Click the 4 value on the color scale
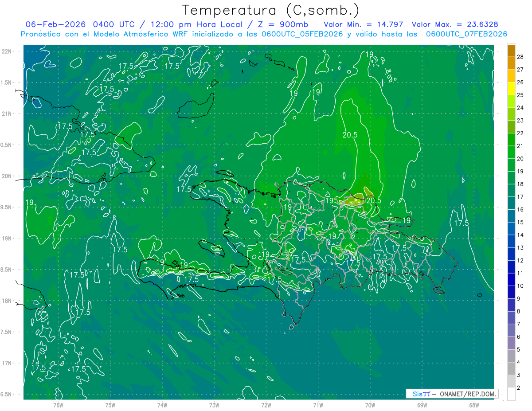This screenshot has height=411, width=532. [x=519, y=363]
